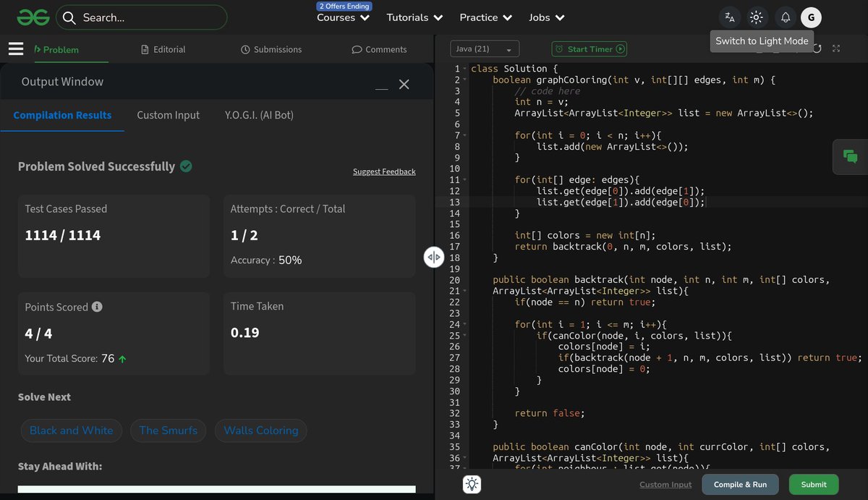The width and height of the screenshot is (868, 500).
Task: Expand the Jobs dropdown
Action: [546, 17]
